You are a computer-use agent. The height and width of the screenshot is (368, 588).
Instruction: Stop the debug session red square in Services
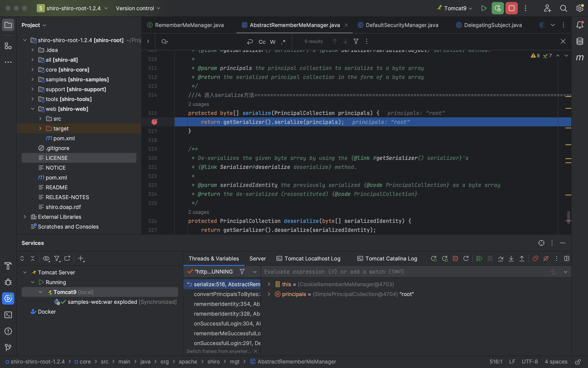[455, 258]
